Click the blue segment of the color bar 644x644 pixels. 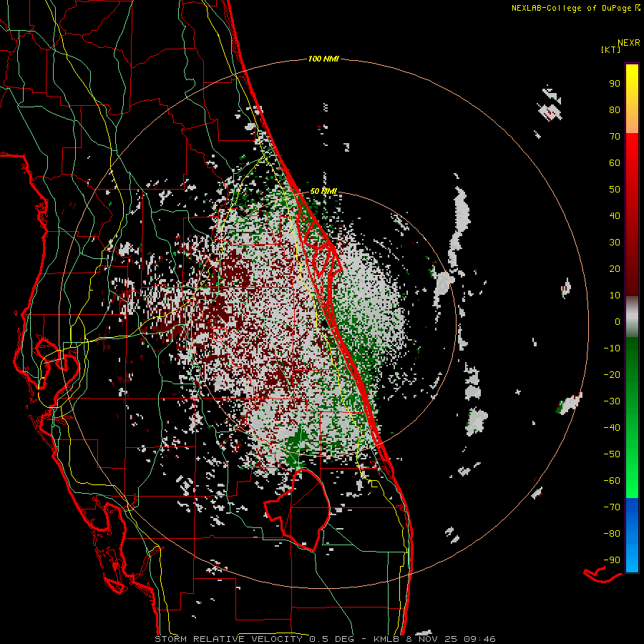[x=632, y=535]
